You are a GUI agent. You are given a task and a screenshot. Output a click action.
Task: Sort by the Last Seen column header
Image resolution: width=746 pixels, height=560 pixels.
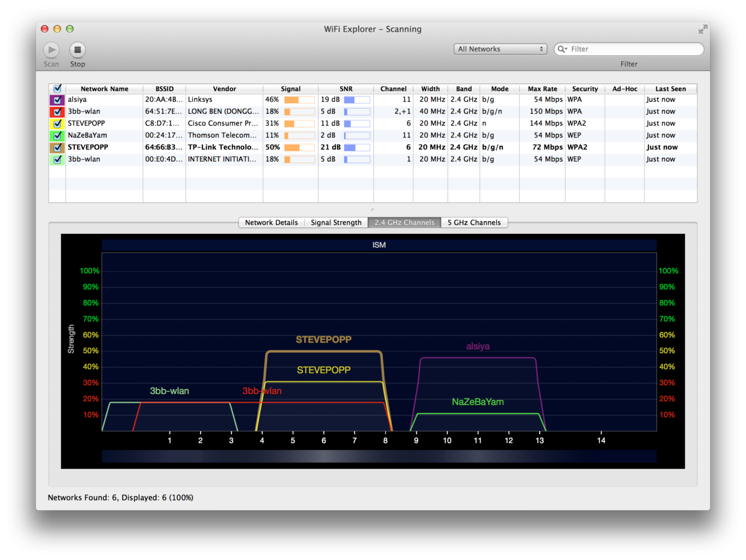pyautogui.click(x=671, y=89)
